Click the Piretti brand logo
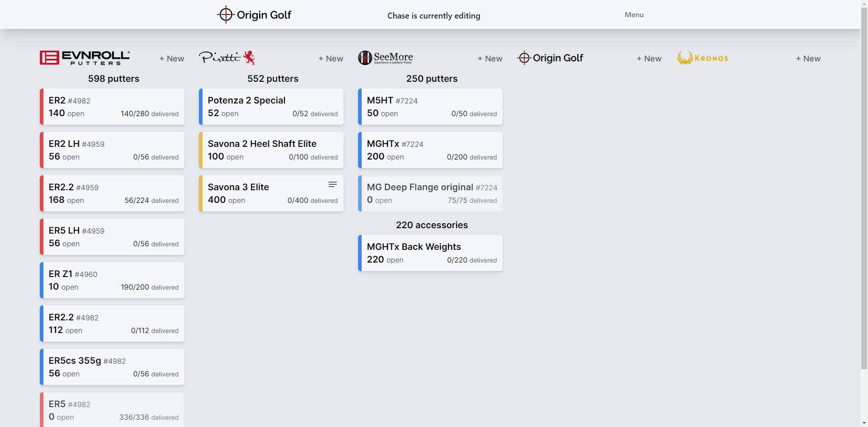This screenshot has height=427, width=868. tap(226, 58)
